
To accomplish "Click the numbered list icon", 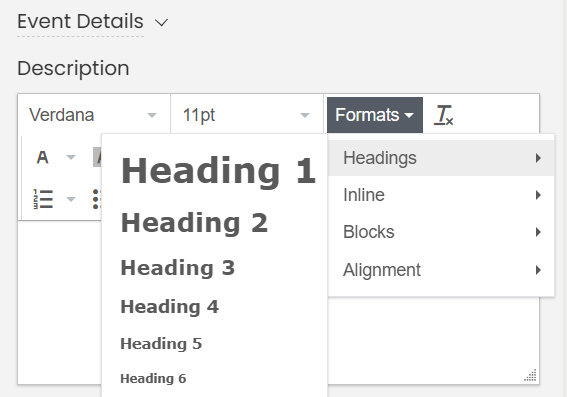I will tap(43, 199).
